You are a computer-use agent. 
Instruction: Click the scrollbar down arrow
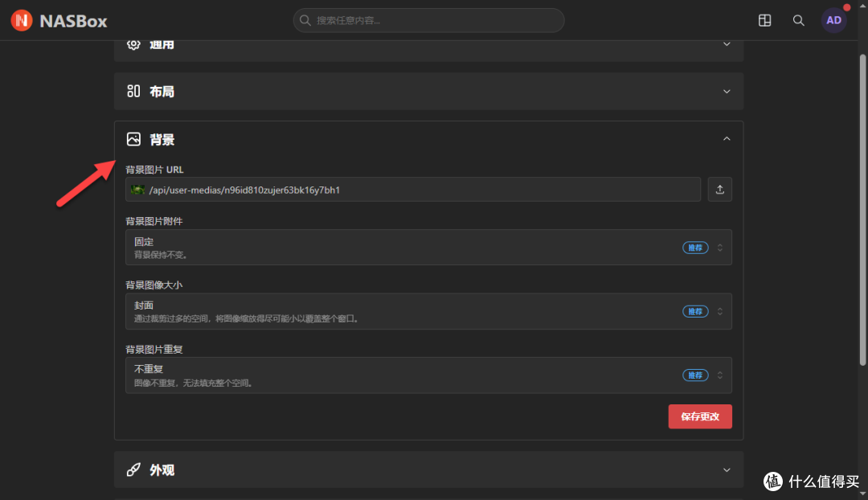point(862,494)
